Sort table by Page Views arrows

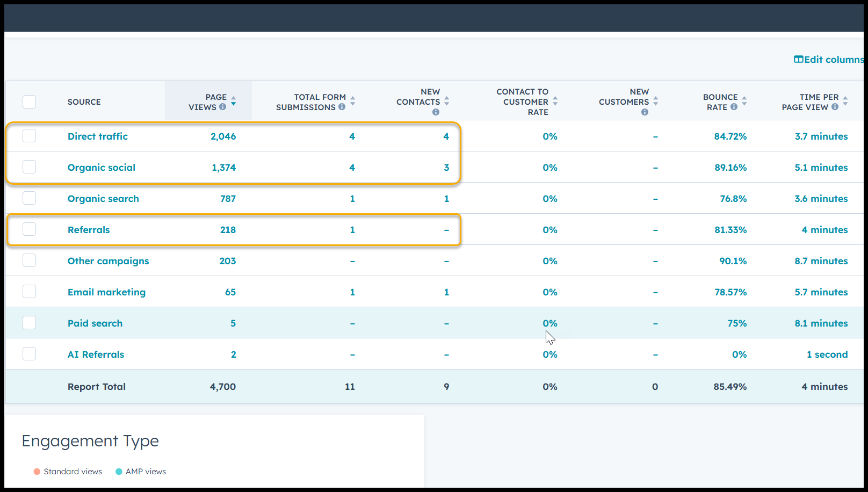point(234,101)
